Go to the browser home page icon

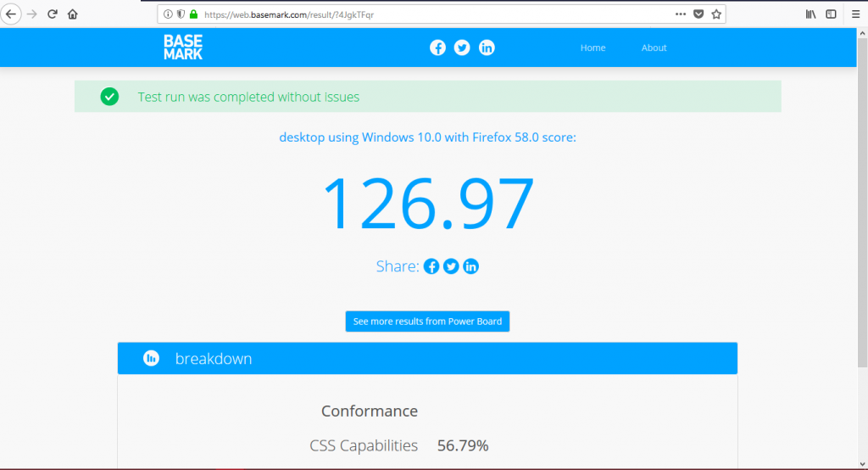tap(73, 14)
